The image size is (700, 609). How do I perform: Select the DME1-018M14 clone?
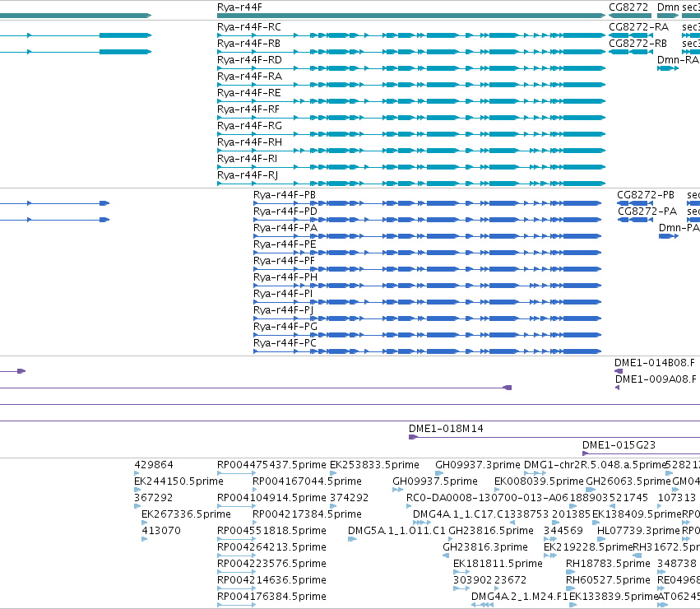click(x=446, y=429)
